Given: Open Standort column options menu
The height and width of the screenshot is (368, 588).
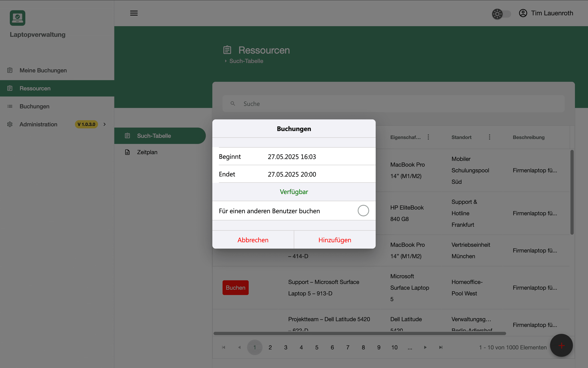Looking at the screenshot, I should [x=489, y=137].
